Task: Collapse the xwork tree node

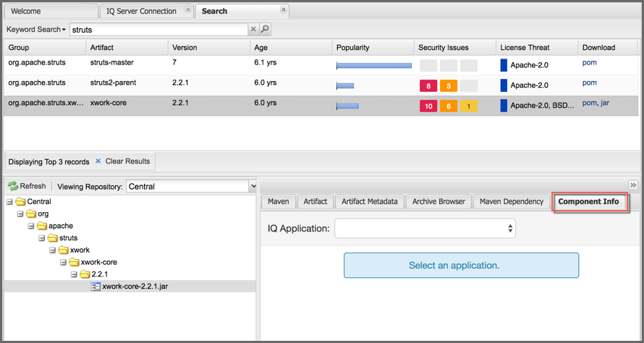Action: [x=52, y=250]
